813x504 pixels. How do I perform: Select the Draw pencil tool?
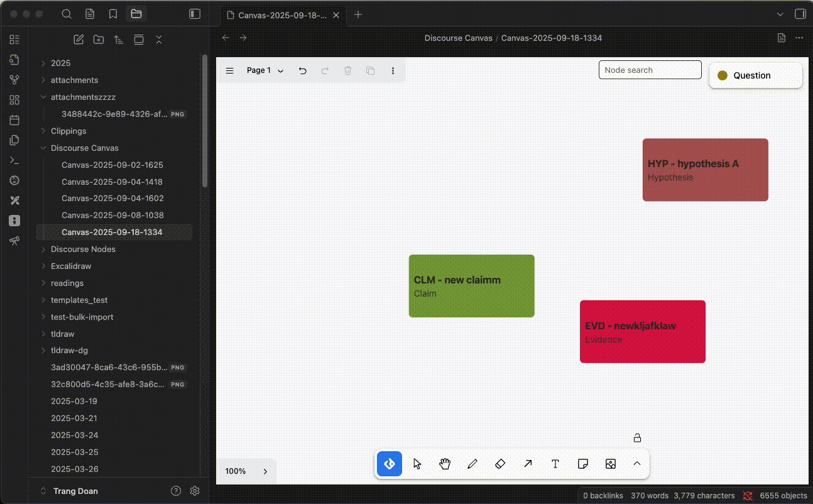472,464
